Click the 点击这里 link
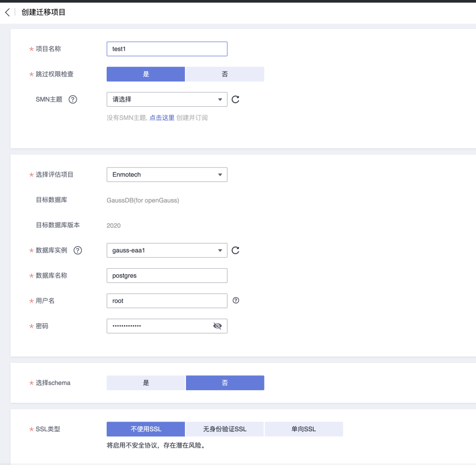476x467 pixels. pyautogui.click(x=162, y=118)
